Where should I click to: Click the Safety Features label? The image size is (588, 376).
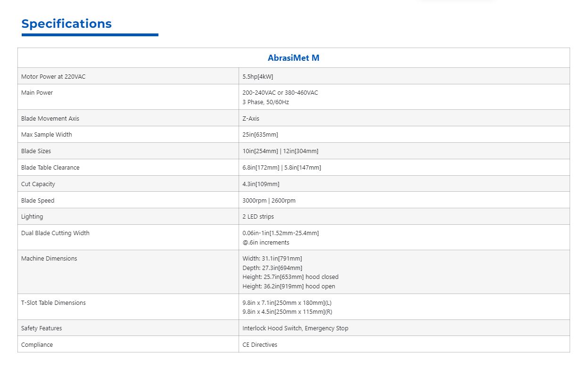(x=41, y=328)
